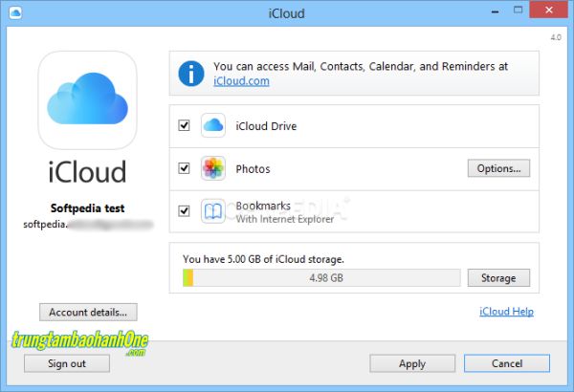Disable the Bookmarks checkbox

click(x=184, y=211)
